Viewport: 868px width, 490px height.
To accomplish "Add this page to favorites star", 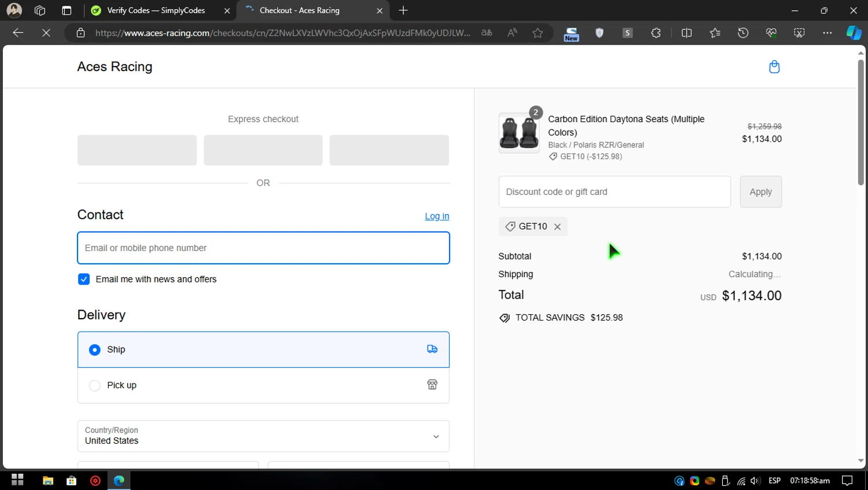I will tap(538, 33).
